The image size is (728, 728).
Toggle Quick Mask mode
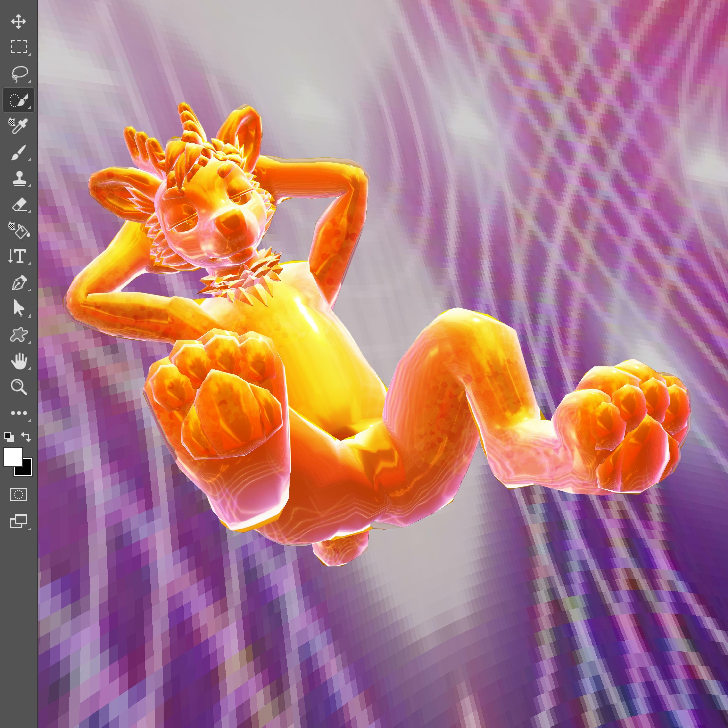18,495
